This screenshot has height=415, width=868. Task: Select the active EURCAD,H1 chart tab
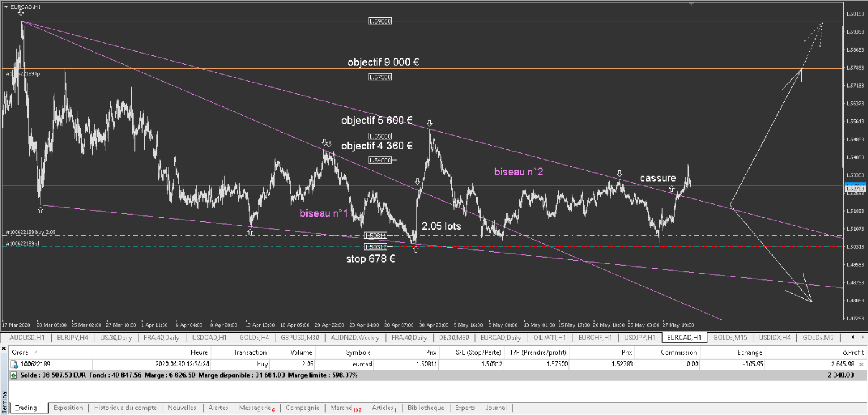(684, 337)
